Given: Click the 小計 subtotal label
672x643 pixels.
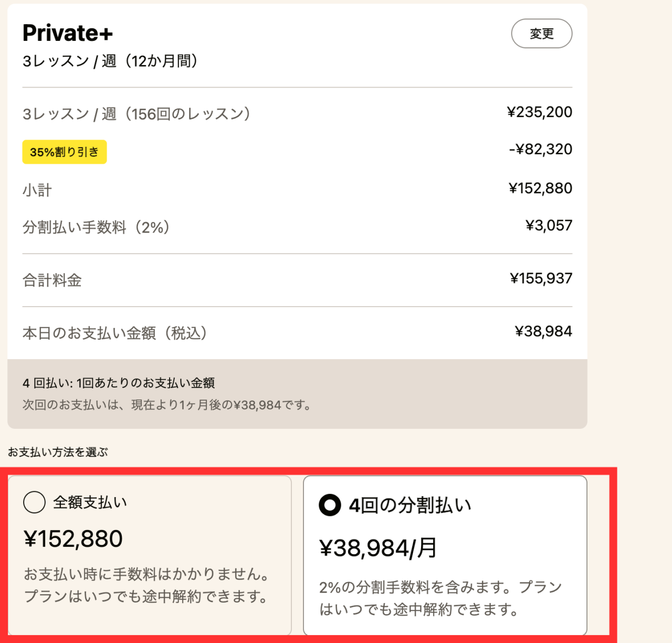Looking at the screenshot, I should [36, 189].
